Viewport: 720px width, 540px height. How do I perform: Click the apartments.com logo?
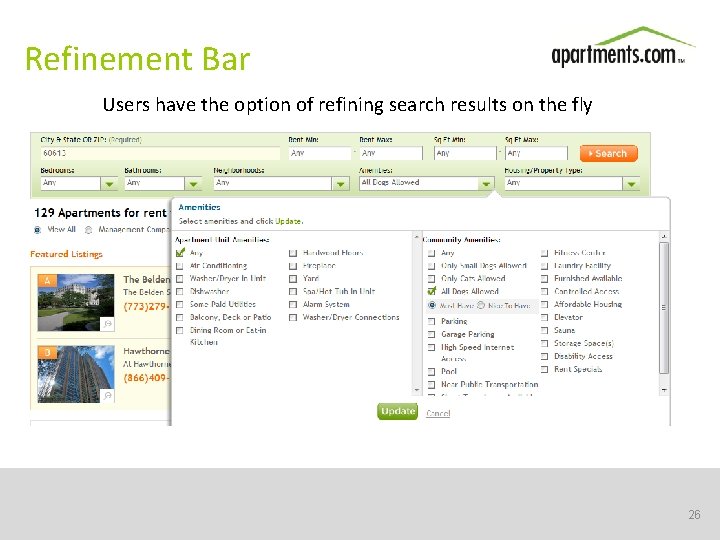point(623,48)
